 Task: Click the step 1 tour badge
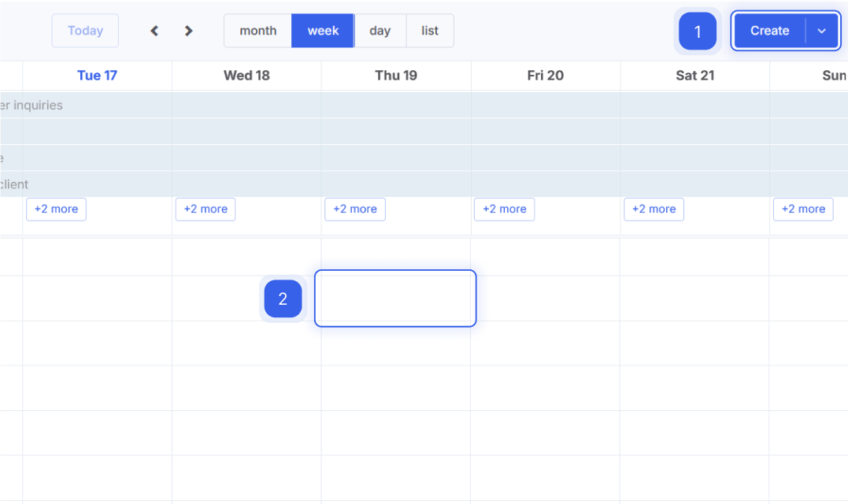click(x=697, y=31)
